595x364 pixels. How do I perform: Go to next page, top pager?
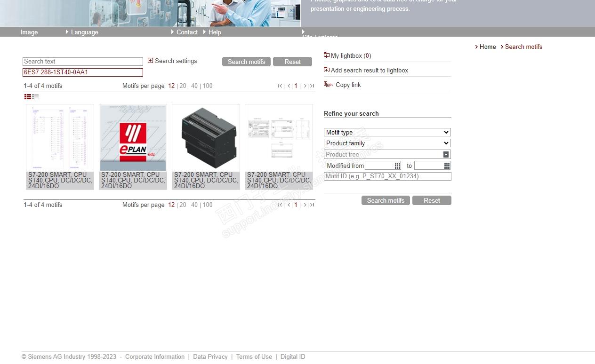[305, 86]
